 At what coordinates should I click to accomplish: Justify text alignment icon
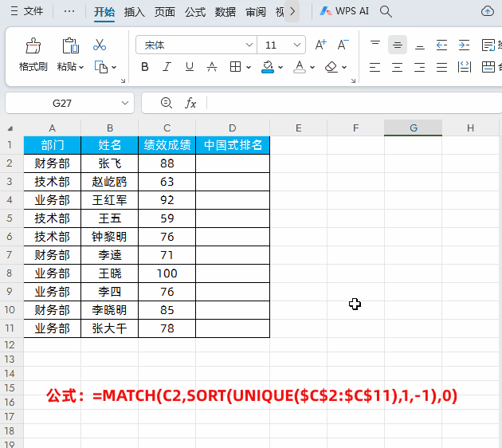point(441,67)
